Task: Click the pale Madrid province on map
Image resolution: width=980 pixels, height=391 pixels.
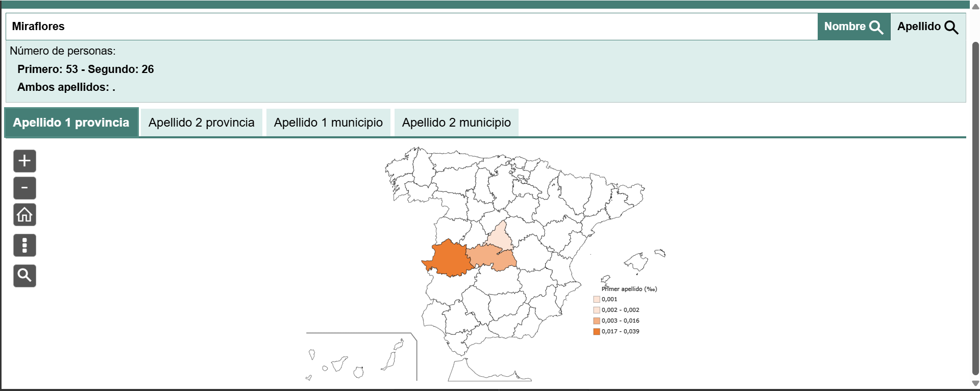Action: 500,237
